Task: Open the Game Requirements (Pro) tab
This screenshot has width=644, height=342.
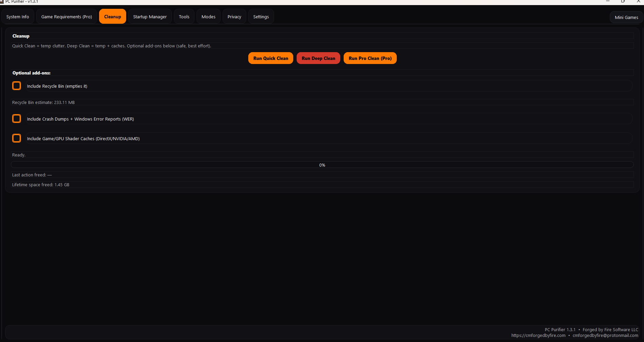Action: coord(66,16)
